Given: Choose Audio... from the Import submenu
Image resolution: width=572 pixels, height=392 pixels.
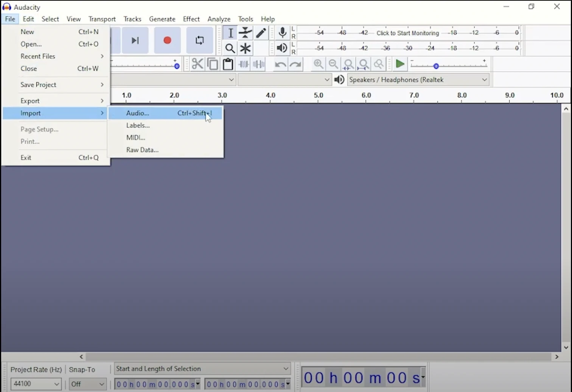Looking at the screenshot, I should 138,113.
